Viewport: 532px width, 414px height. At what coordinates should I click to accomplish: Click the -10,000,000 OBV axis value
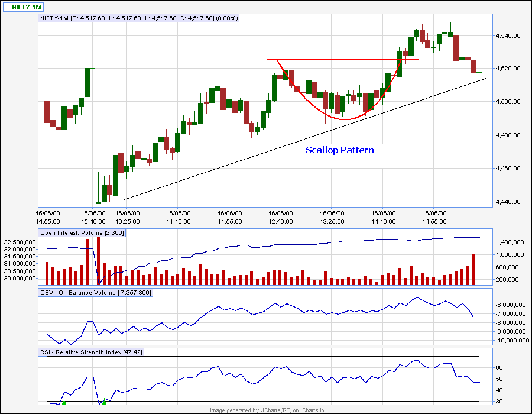pos(512,340)
